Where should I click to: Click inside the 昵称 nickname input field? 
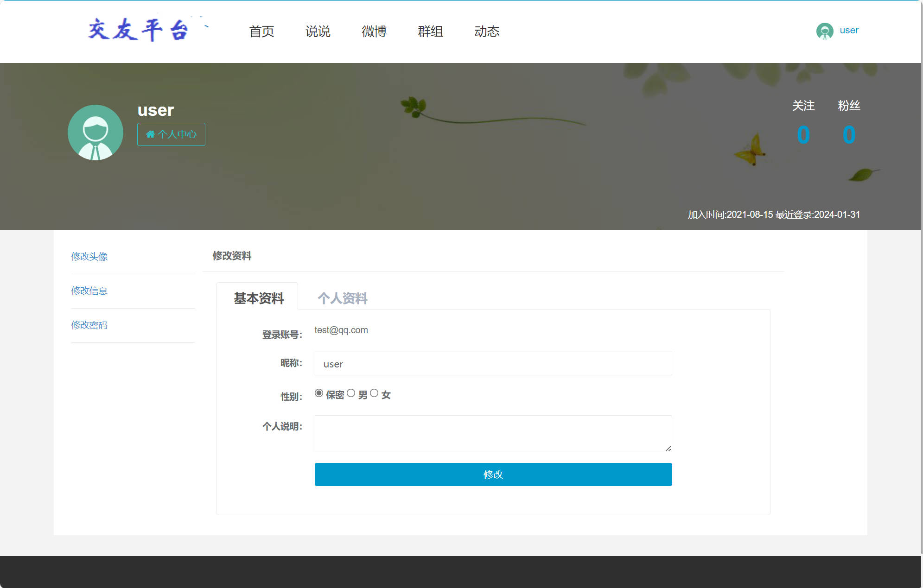[493, 364]
